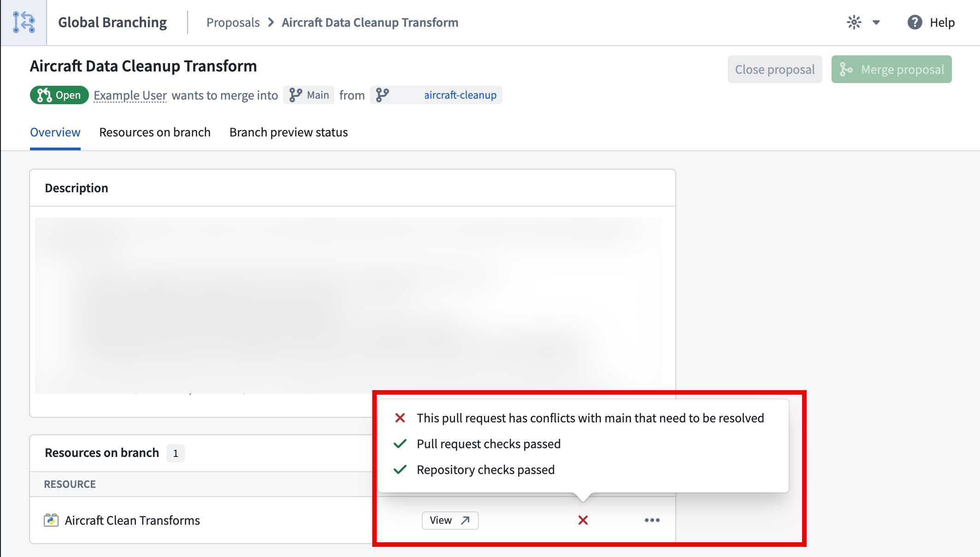
Task: Click the Merge proposal button
Action: coord(891,69)
